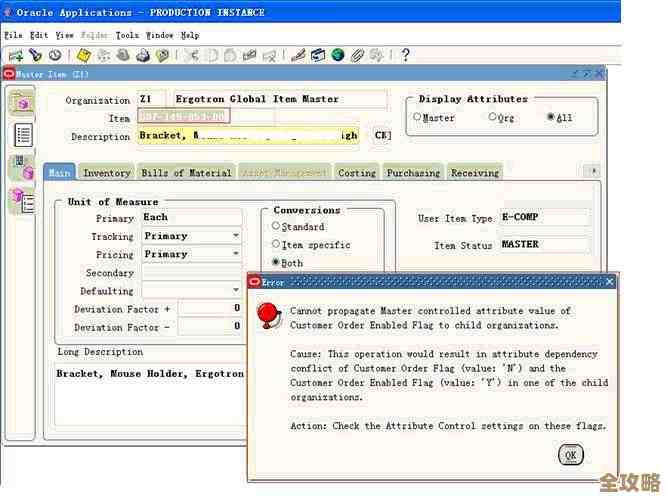Click the New record toolbar icon
The width and height of the screenshot is (666, 501).
tap(16, 55)
